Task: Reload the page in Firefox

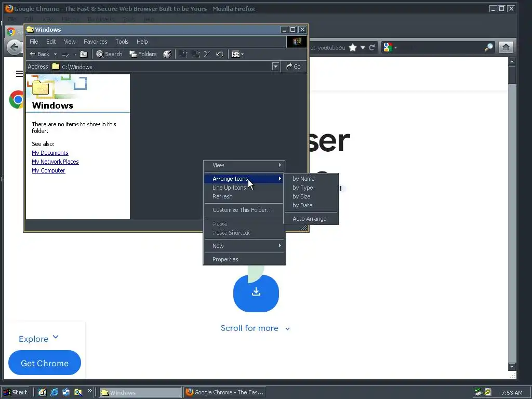Action: click(372, 47)
